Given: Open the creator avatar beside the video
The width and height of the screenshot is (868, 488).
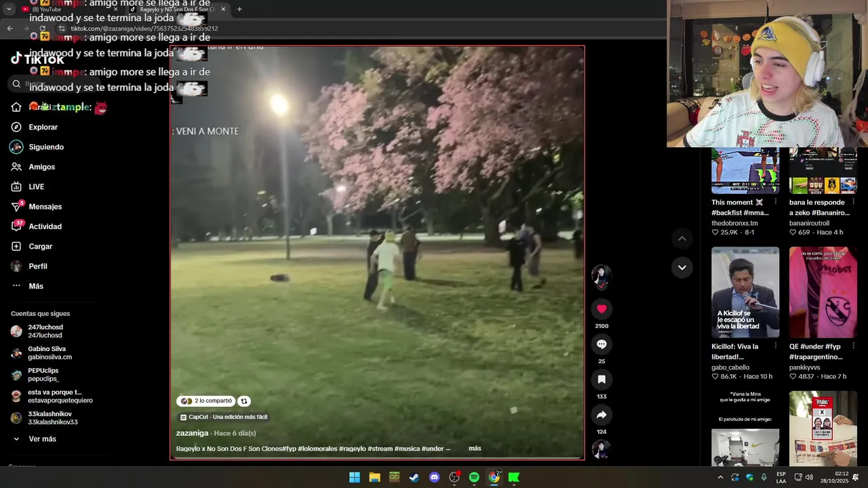Looking at the screenshot, I should [601, 275].
